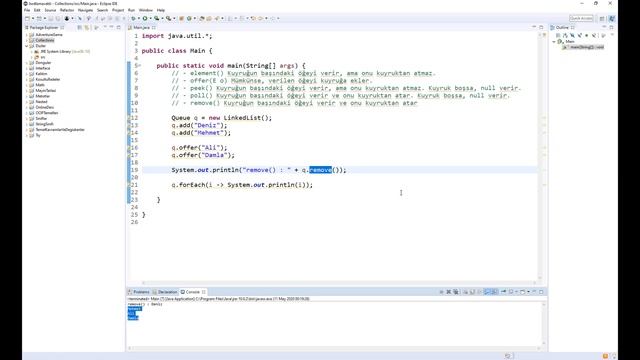
Task: Click the Java perspective icon
Action: click(612, 18)
